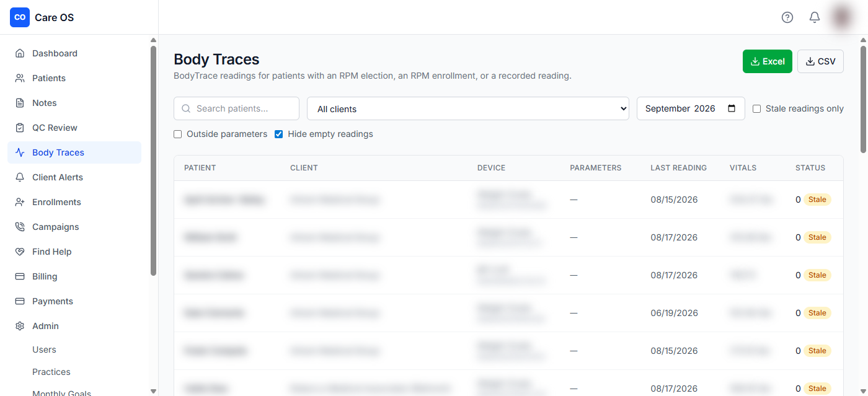Image resolution: width=868 pixels, height=396 pixels.
Task: Click the PATIENT column header
Action: [x=200, y=168]
